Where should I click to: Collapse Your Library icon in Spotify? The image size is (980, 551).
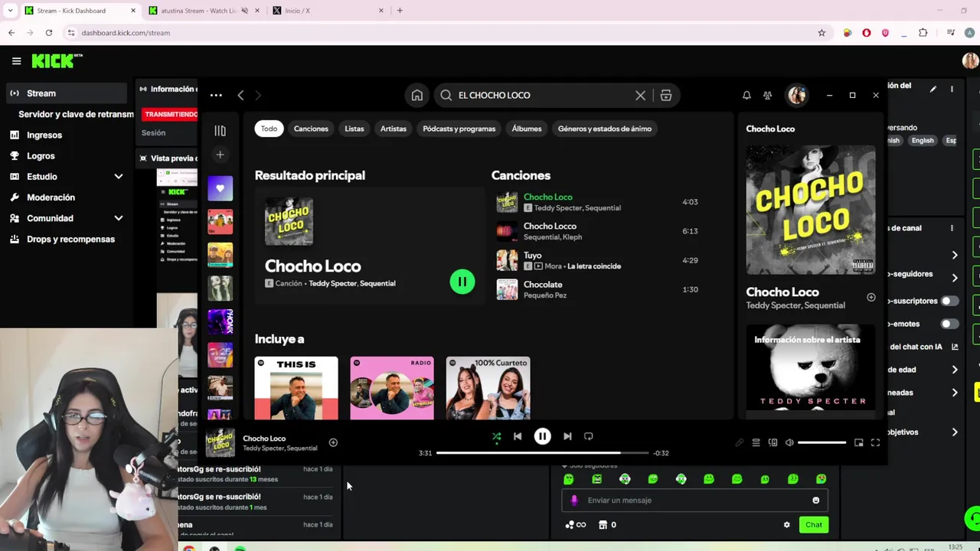tap(220, 131)
